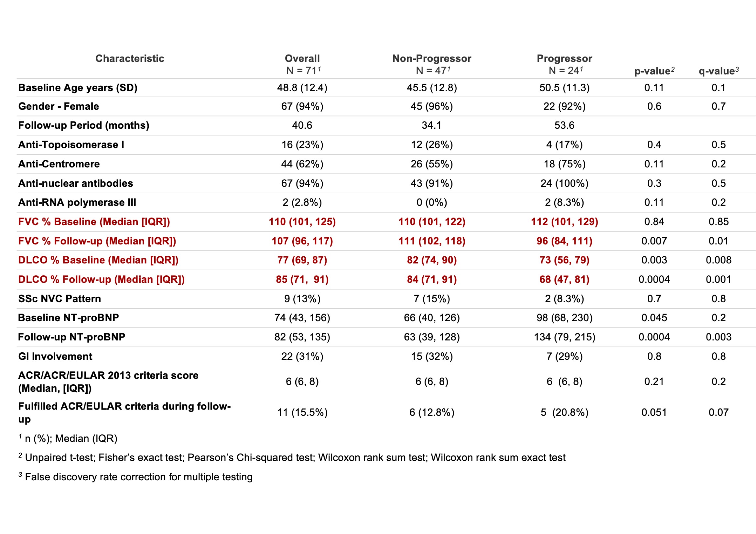
Task: Click the Baseline NT-proBNP row label
Action: pyautogui.click(x=69, y=318)
